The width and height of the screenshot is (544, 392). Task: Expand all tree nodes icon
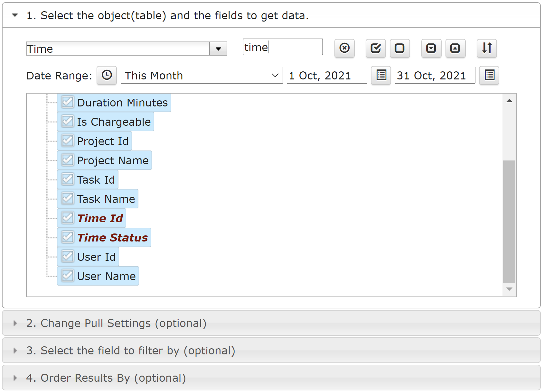(x=431, y=48)
